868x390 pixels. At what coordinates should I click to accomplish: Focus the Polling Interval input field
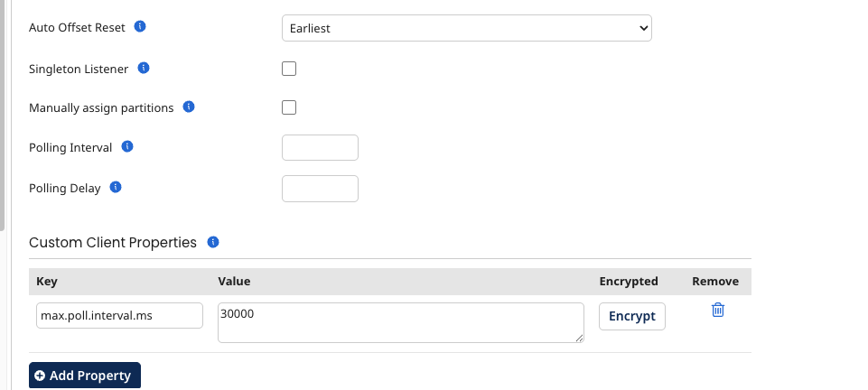coord(320,147)
